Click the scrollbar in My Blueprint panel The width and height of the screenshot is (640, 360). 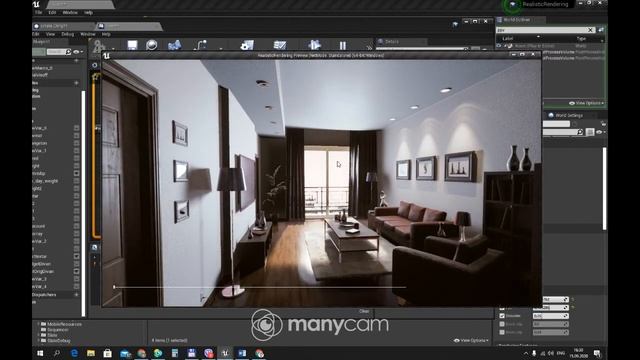coord(84,203)
